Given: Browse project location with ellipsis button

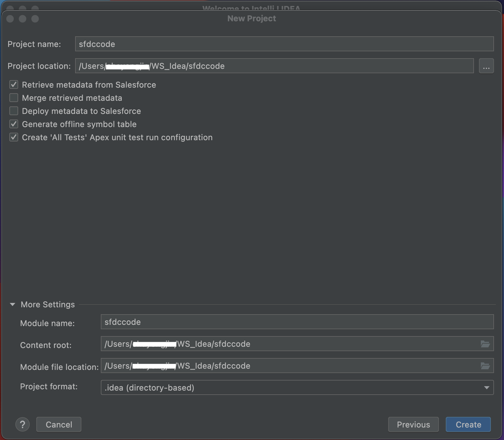Looking at the screenshot, I should 486,66.
